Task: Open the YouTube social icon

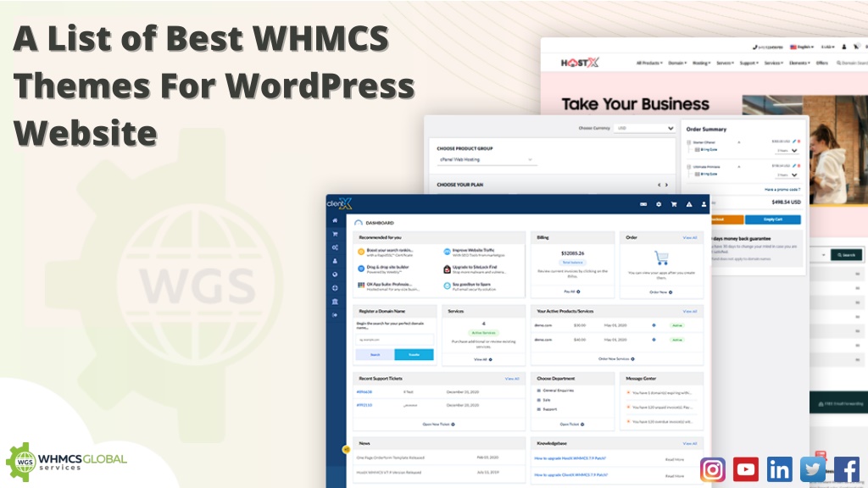Action: tap(746, 469)
